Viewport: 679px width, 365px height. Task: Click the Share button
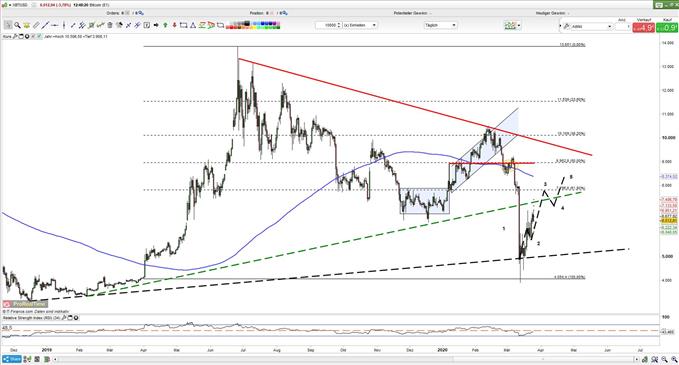pos(12,359)
